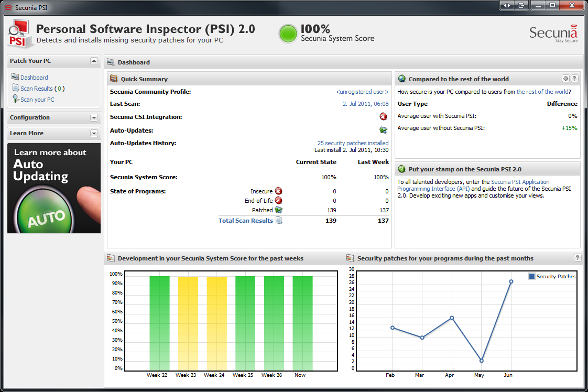Follow the rest of the world link

click(x=542, y=92)
